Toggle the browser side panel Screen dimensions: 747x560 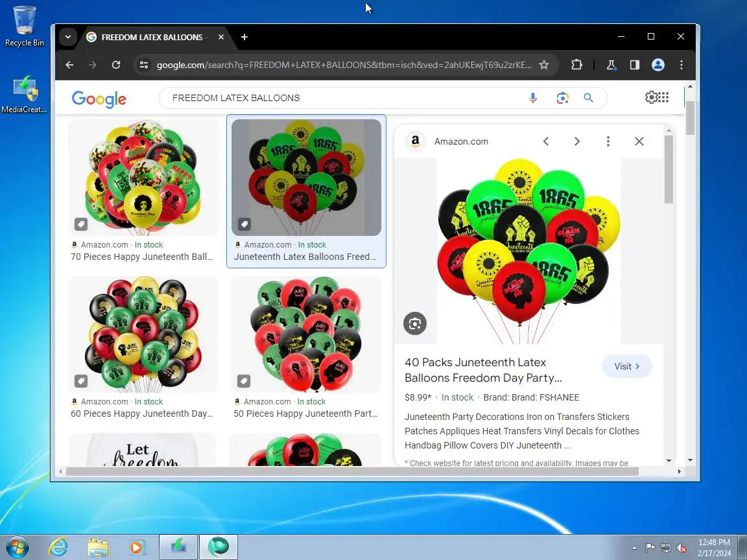coord(635,65)
